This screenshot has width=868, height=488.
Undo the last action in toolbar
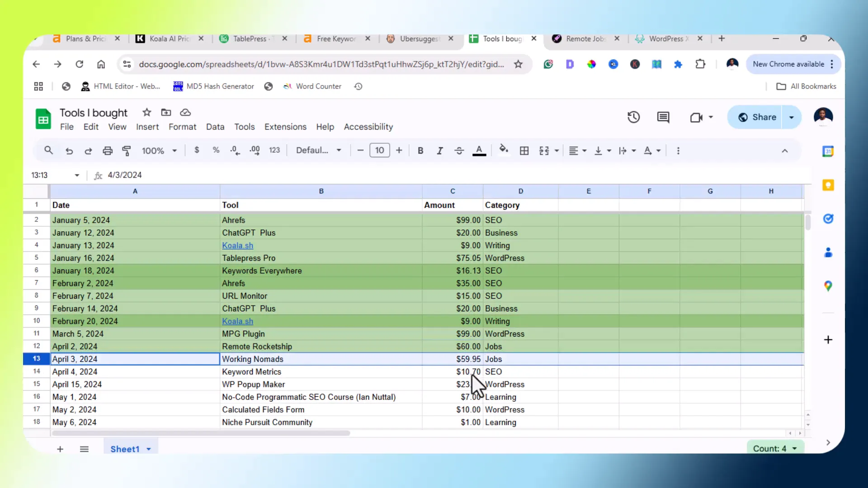(x=69, y=151)
